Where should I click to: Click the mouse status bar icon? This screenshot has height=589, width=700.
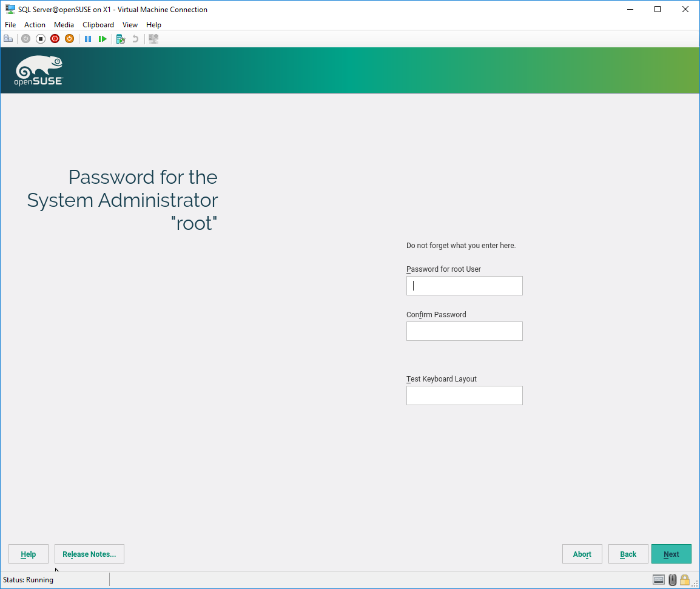[672, 580]
